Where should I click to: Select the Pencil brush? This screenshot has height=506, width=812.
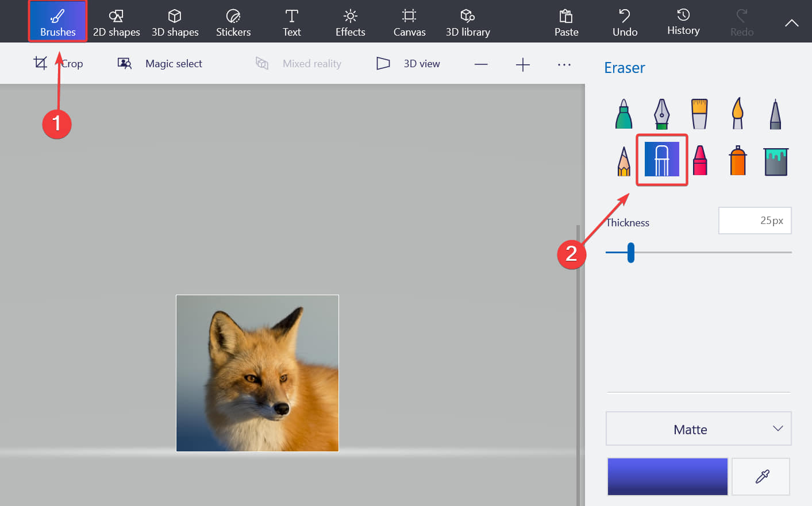point(624,161)
